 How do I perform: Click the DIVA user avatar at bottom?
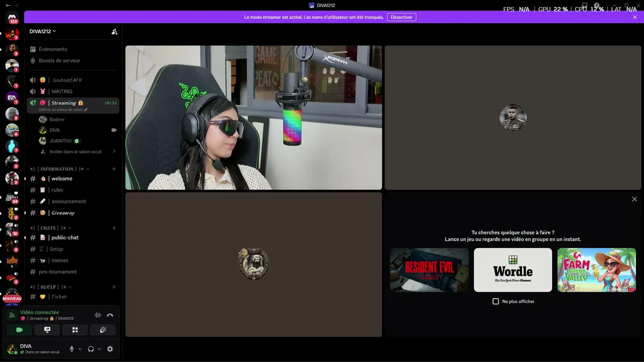click(12, 349)
